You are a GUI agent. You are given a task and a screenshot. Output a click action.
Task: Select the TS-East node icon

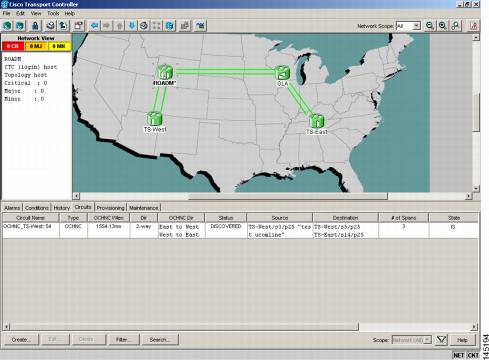[316, 121]
